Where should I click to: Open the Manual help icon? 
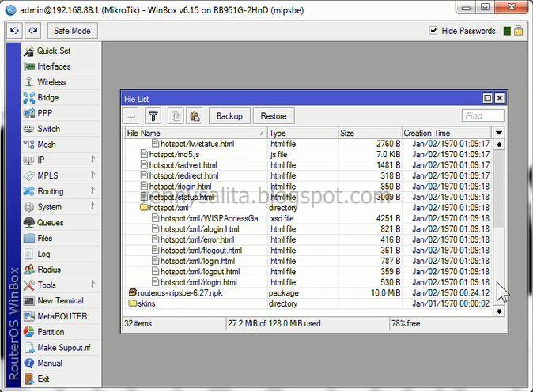click(x=29, y=363)
